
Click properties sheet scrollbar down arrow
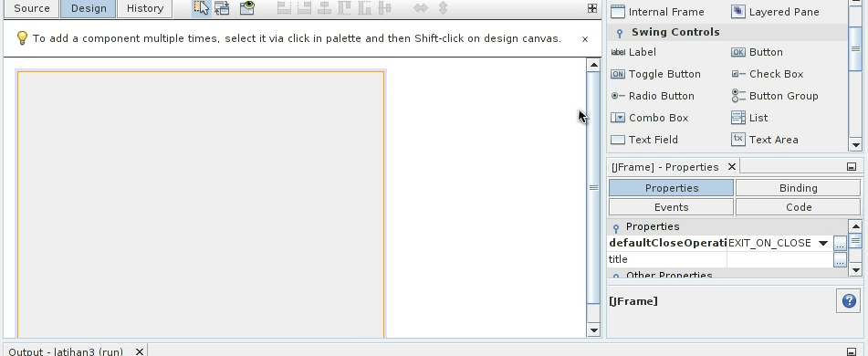tap(855, 270)
